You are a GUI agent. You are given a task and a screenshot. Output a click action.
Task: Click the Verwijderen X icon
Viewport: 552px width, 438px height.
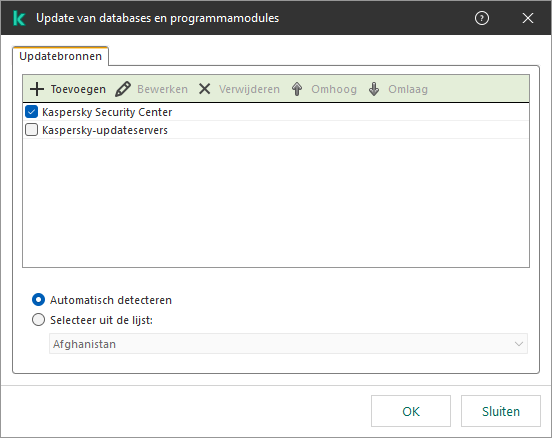click(205, 89)
